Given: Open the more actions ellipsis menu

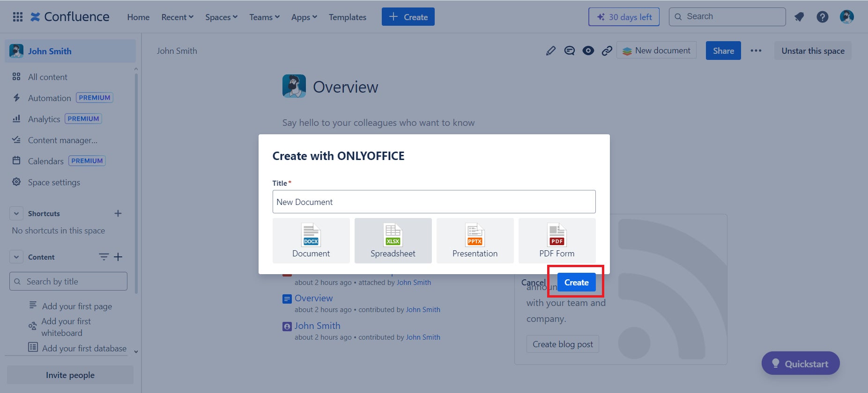Looking at the screenshot, I should point(756,51).
